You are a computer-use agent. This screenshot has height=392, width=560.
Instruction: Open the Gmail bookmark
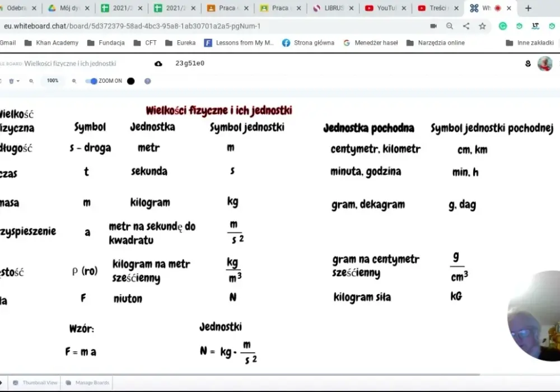8,43
